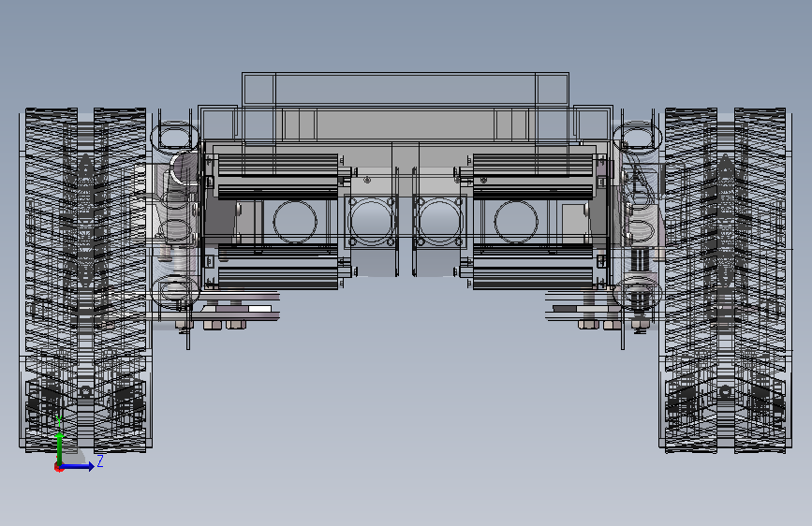
Task: Select the left crawler track assembly
Action: pyautogui.click(x=86, y=280)
